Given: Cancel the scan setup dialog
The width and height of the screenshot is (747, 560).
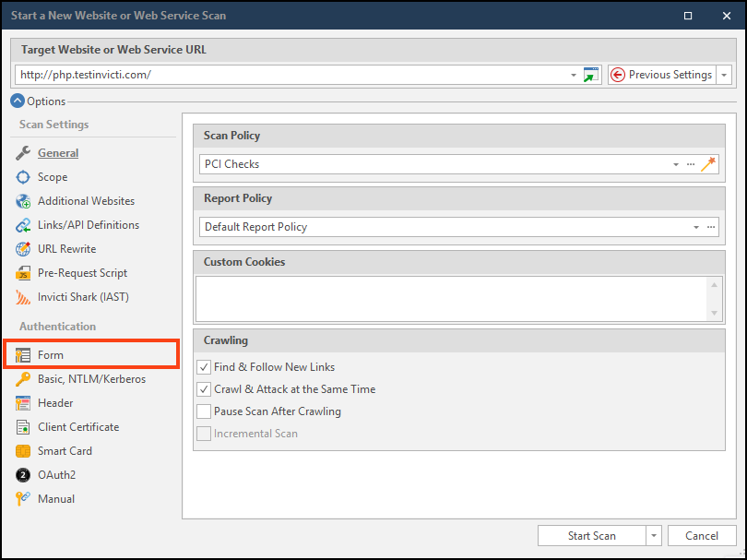Looking at the screenshot, I should pos(701,535).
